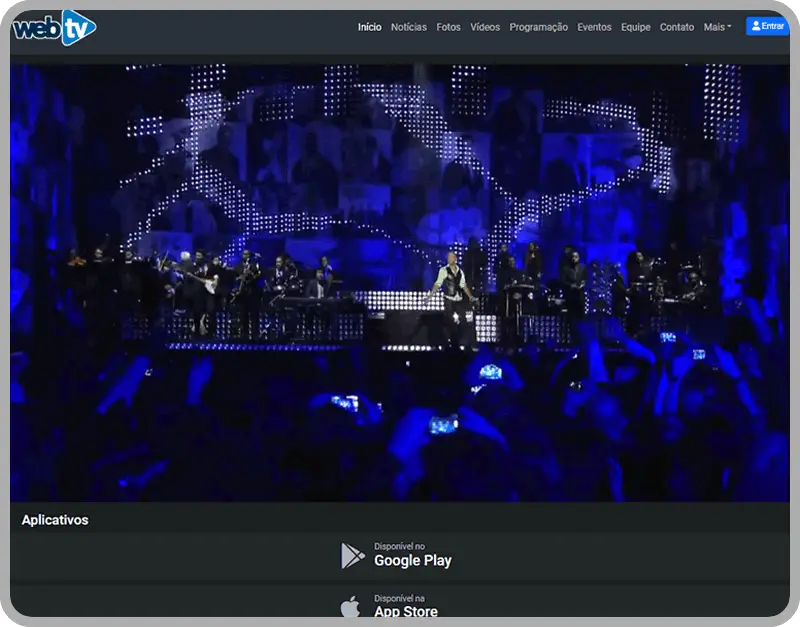Click the Entrar login button
This screenshot has height=627, width=800.
(x=767, y=26)
